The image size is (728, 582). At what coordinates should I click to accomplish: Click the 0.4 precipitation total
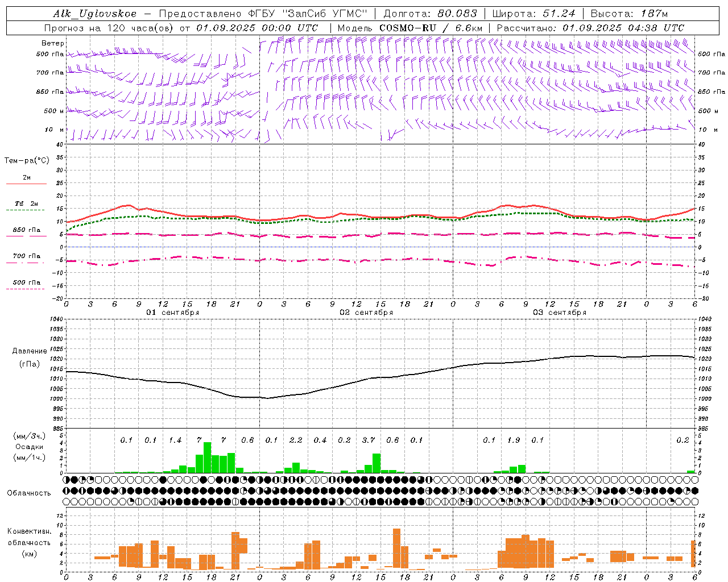[320, 440]
